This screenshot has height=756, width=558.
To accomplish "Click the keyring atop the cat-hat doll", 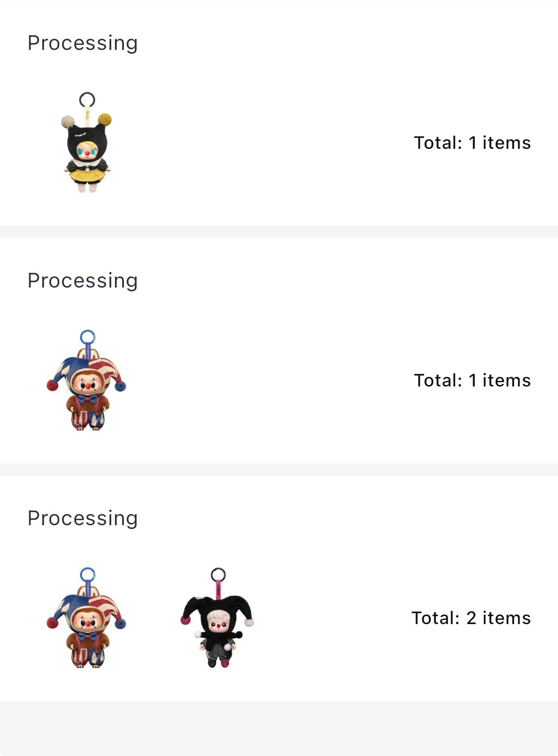I will pos(87,100).
